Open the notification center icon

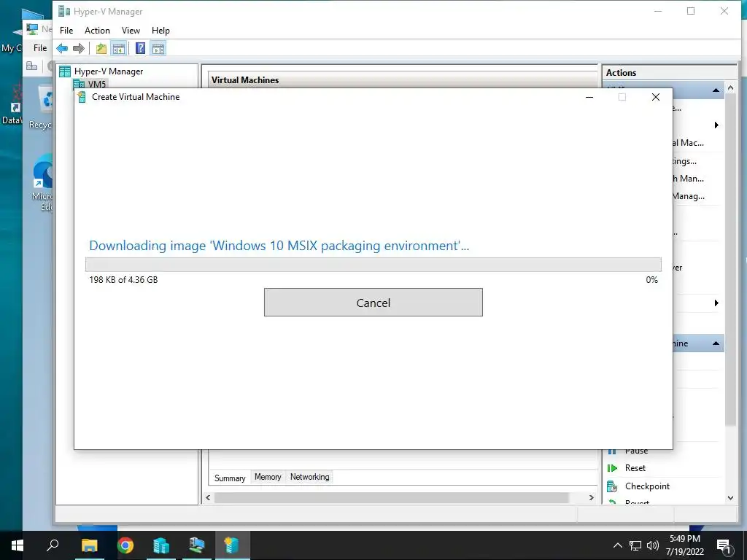[724, 545]
